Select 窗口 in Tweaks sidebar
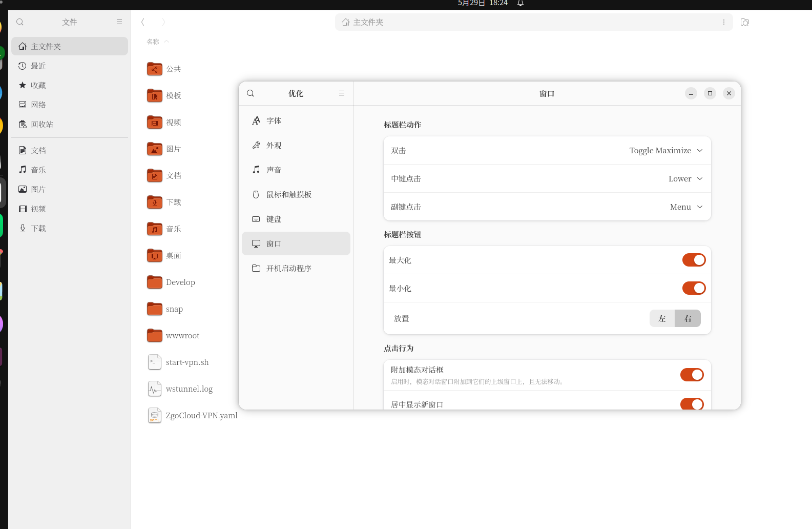This screenshot has width=812, height=529. pyautogui.click(x=296, y=243)
